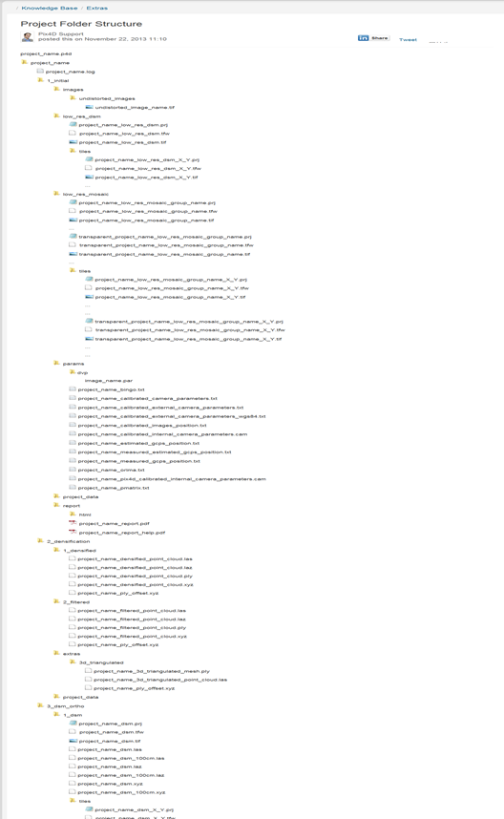Click the project_name folder icon
Viewport: 504px width, 819px height.
pyautogui.click(x=25, y=62)
